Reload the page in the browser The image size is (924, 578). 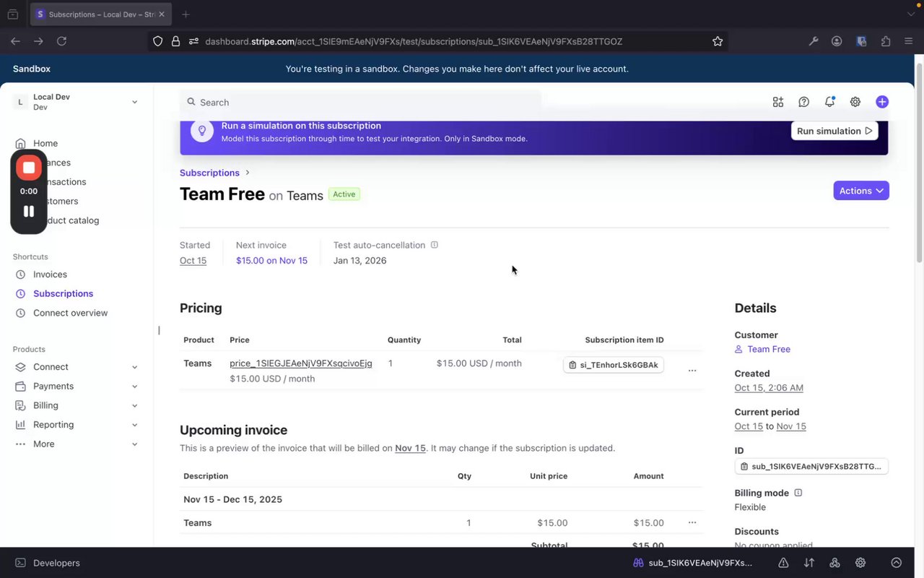(62, 41)
